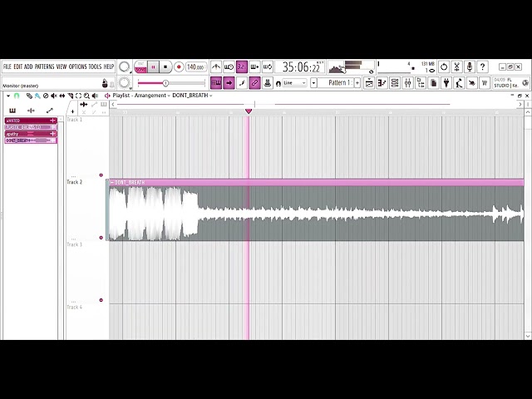The height and width of the screenshot is (399, 532).
Task: Click the 35:06:22 time display
Action: pyautogui.click(x=301, y=66)
